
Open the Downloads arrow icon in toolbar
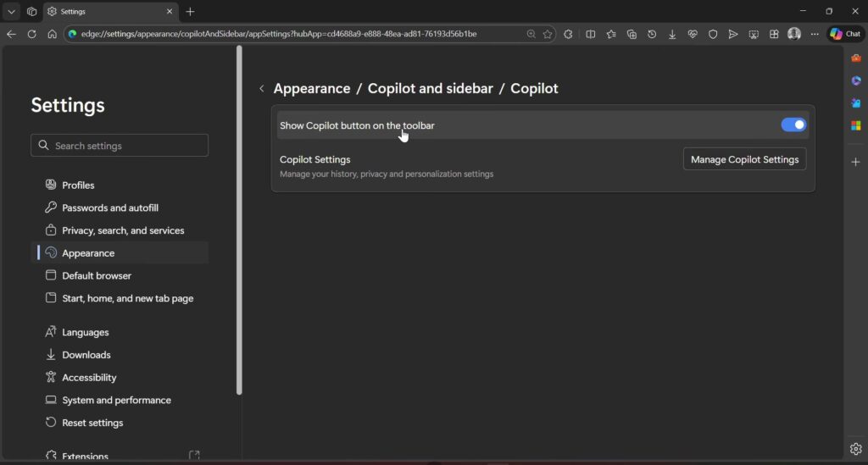point(672,34)
